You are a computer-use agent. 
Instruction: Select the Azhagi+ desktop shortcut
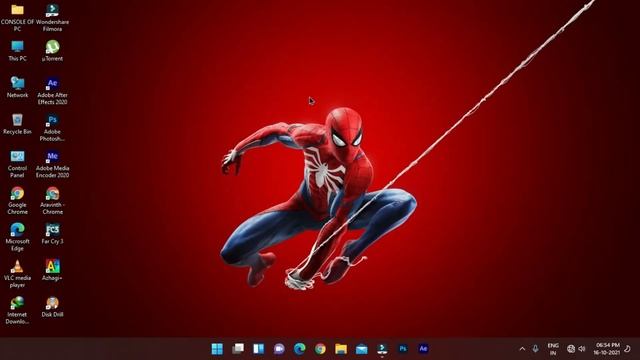52,270
